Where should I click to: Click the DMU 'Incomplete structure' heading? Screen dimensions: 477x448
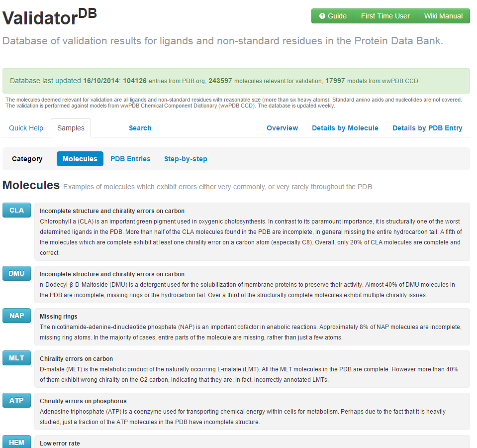tap(112, 274)
